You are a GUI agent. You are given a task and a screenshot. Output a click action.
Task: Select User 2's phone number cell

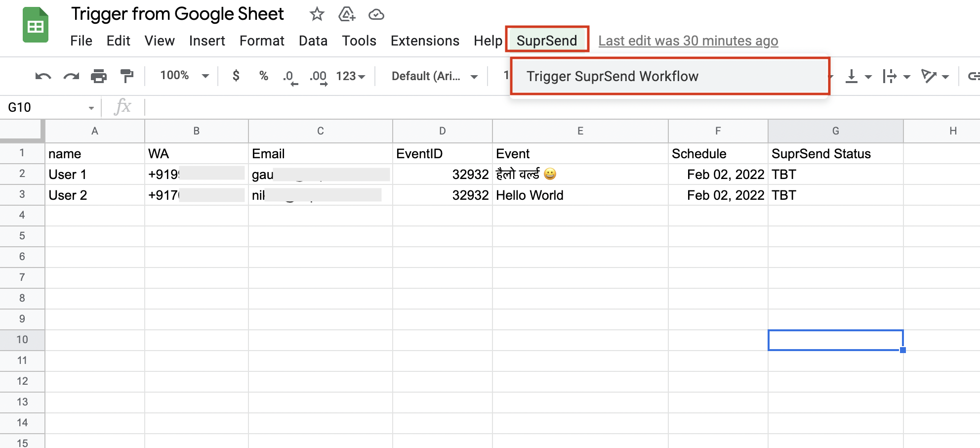pyautogui.click(x=197, y=195)
